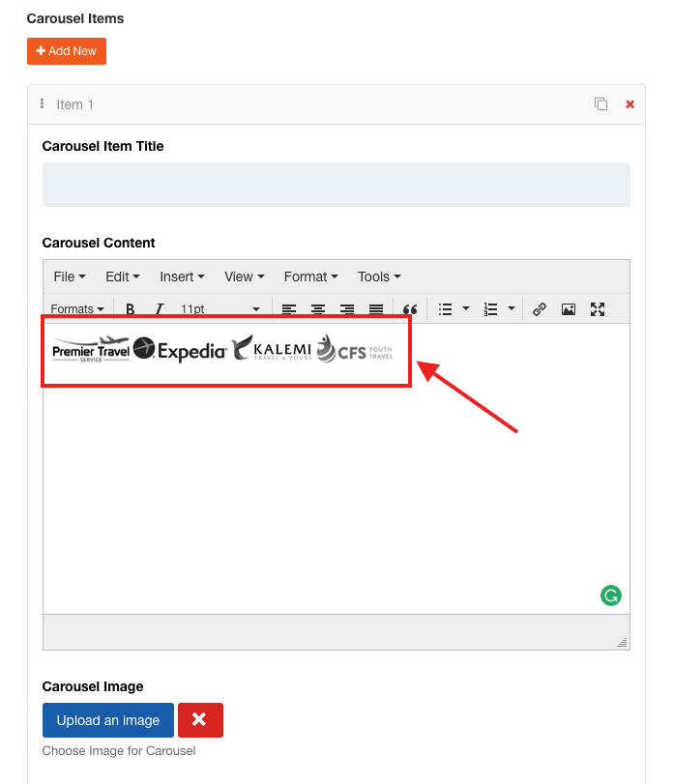Insert an image via toolbar icon
The height and width of the screenshot is (784, 673).
pos(568,309)
